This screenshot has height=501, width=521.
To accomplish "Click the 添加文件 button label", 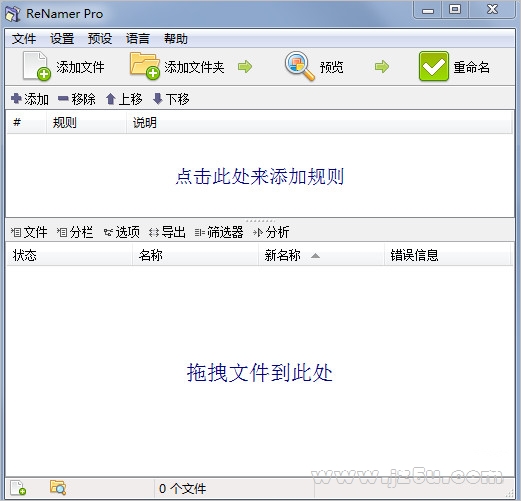I will [80, 67].
